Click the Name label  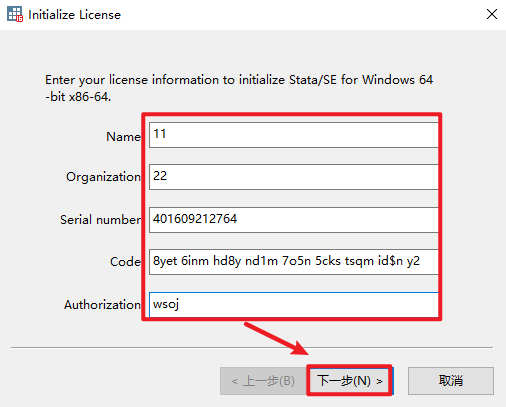[123, 137]
